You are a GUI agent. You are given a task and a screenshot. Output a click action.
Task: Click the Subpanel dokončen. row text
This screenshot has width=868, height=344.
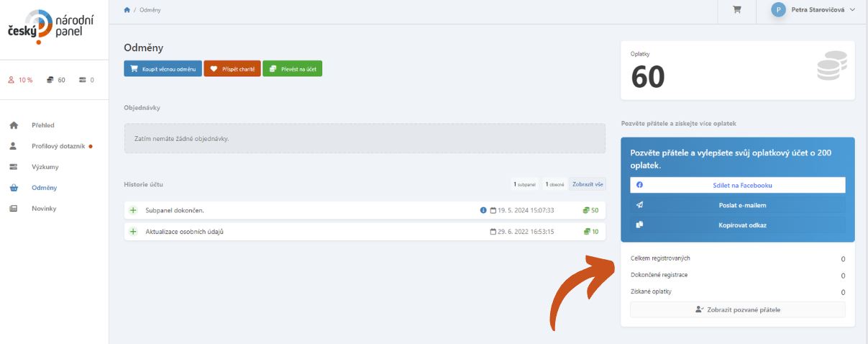point(175,210)
